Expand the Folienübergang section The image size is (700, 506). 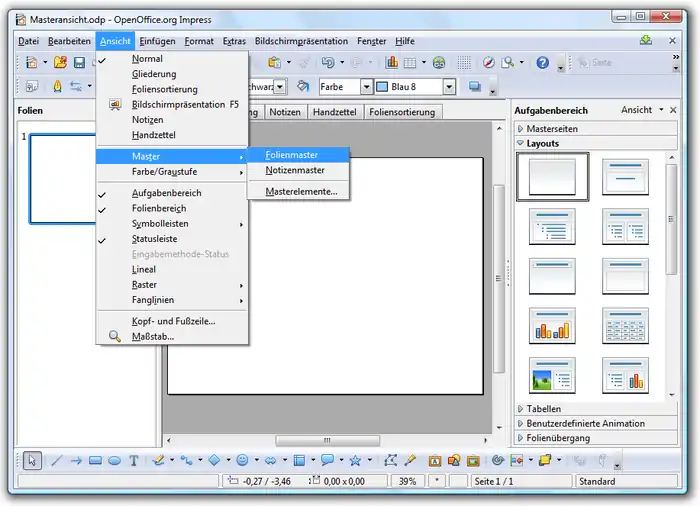(x=596, y=438)
